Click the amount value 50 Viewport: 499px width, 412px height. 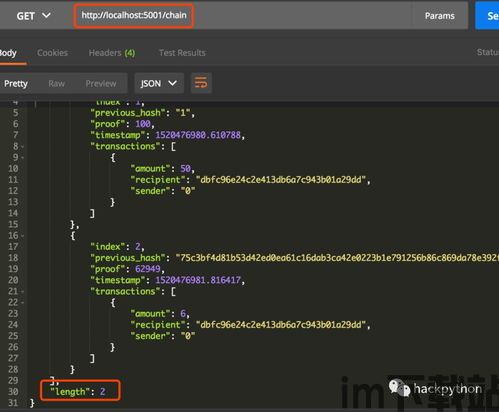pos(185,169)
